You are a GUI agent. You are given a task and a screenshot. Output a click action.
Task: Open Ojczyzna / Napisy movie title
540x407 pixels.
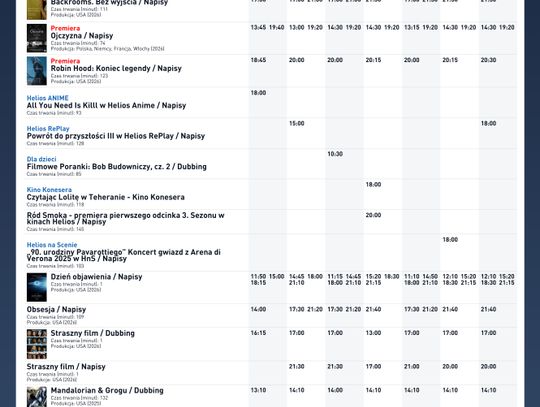click(x=82, y=36)
